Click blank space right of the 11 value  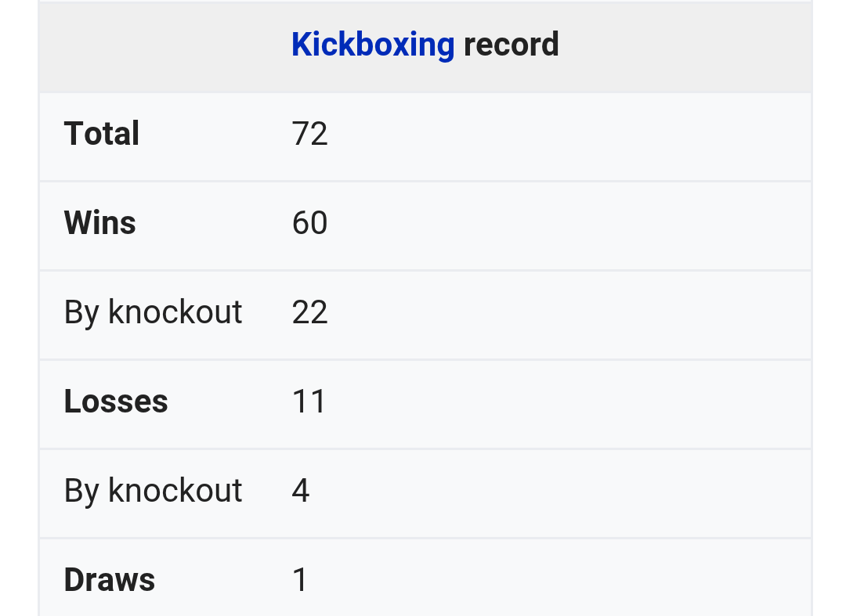(564, 402)
